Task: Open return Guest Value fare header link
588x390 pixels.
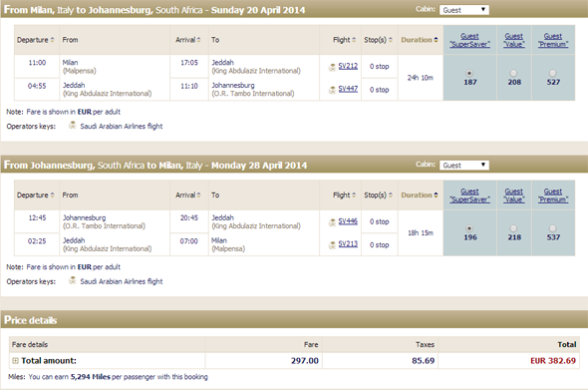Action: tap(513, 195)
